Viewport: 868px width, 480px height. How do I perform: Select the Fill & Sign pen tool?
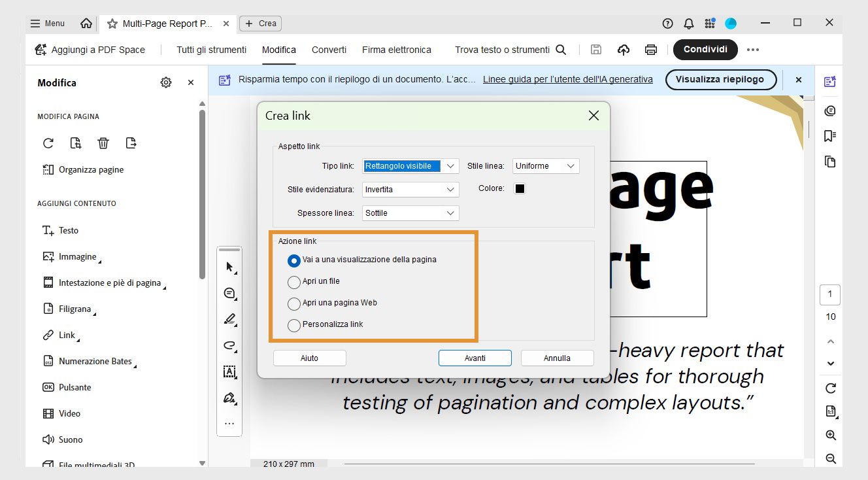(229, 398)
